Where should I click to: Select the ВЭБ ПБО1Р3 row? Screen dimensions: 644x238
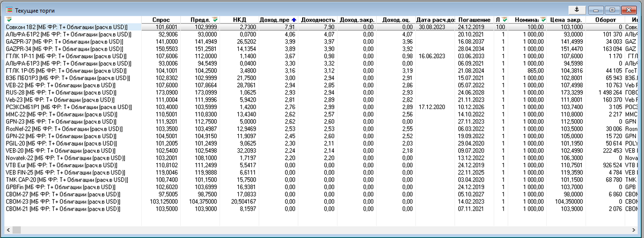[322, 77]
